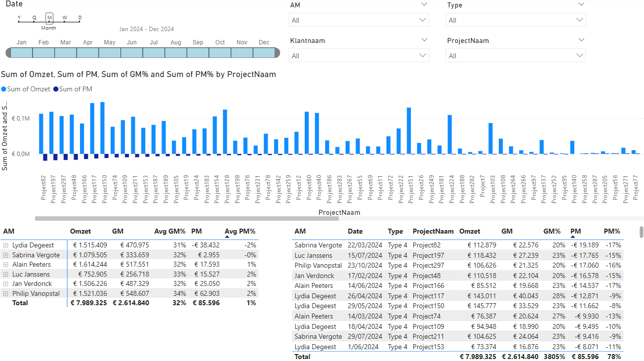This screenshot has width=644, height=361.
Task: Toggle Sum of PM legend item
Action: coord(73,89)
